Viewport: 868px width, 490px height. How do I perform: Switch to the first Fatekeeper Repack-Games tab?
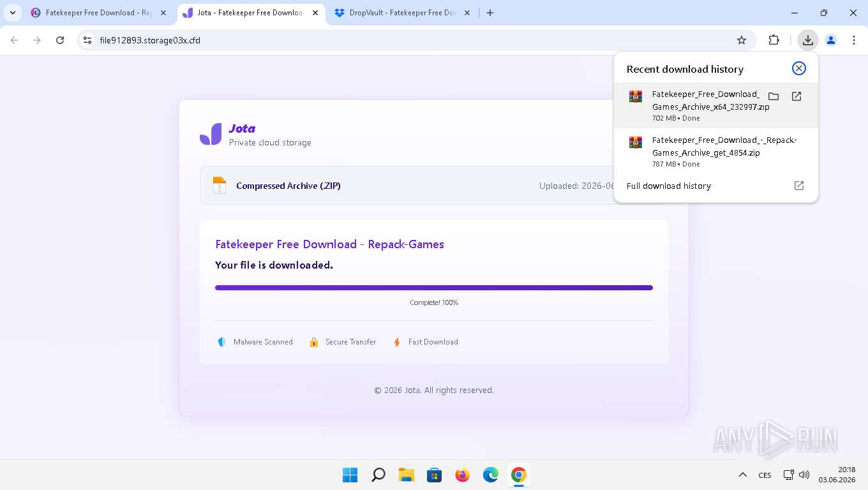click(98, 13)
